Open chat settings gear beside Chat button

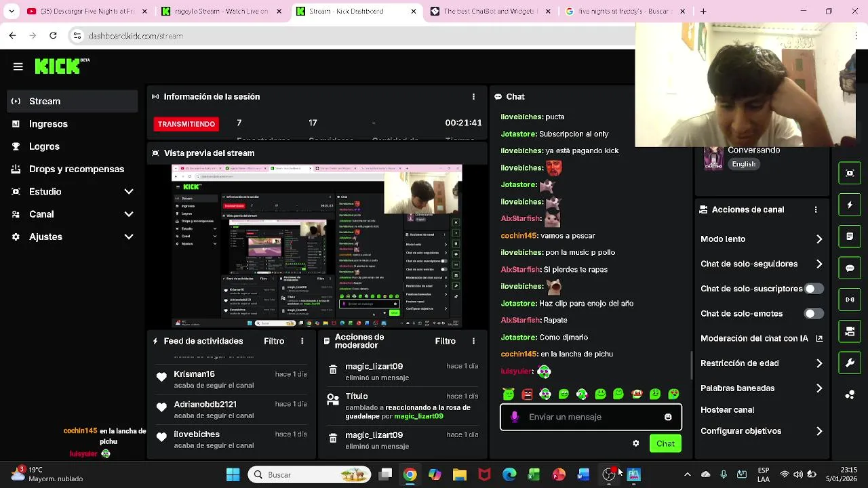point(635,443)
